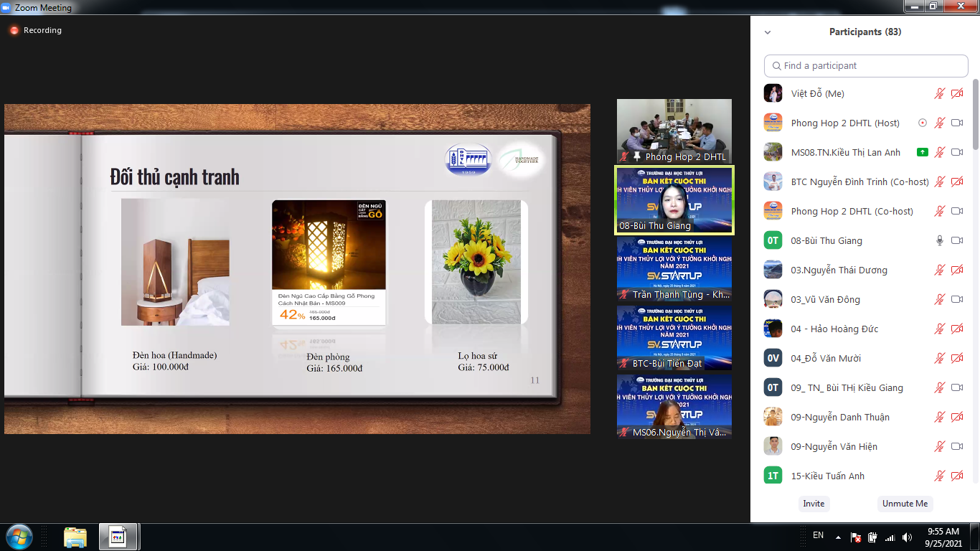The height and width of the screenshot is (551, 980).
Task: Open the EN input language selector in taskbar
Action: click(818, 535)
